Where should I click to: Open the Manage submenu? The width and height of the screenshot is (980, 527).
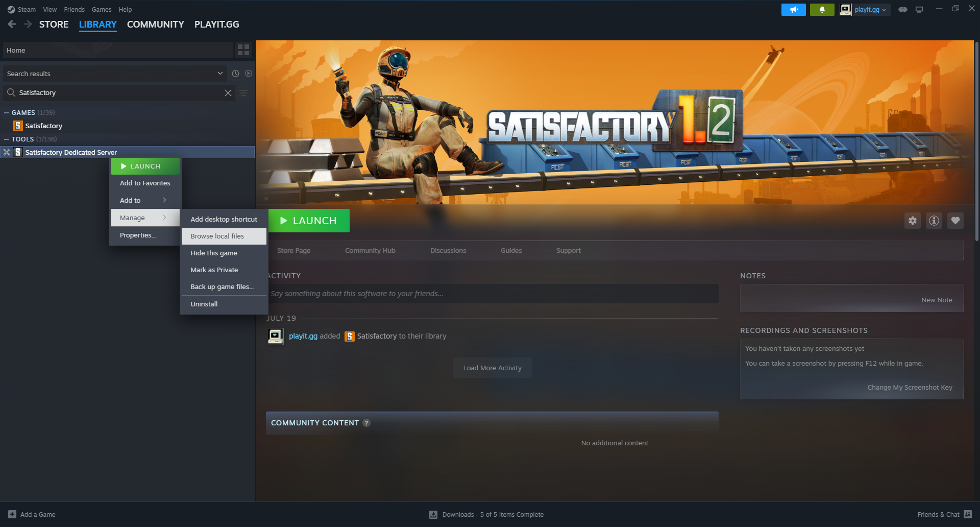145,218
